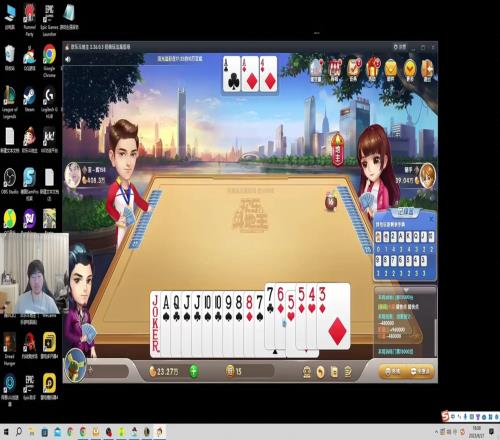500x440 pixels.
Task: Collapse the chat log panel arrow
Action: pos(406,290)
